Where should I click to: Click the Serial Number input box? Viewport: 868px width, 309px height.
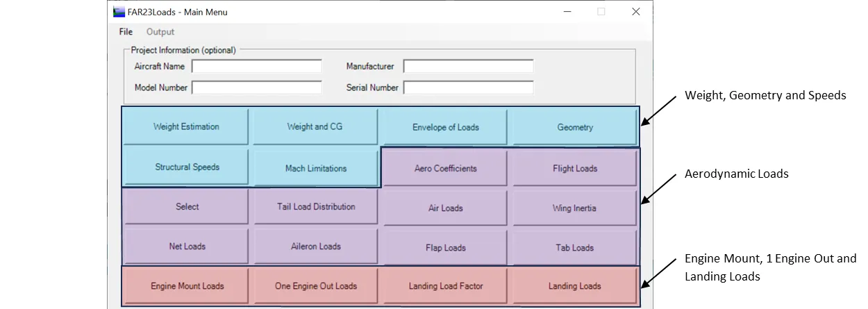(468, 88)
